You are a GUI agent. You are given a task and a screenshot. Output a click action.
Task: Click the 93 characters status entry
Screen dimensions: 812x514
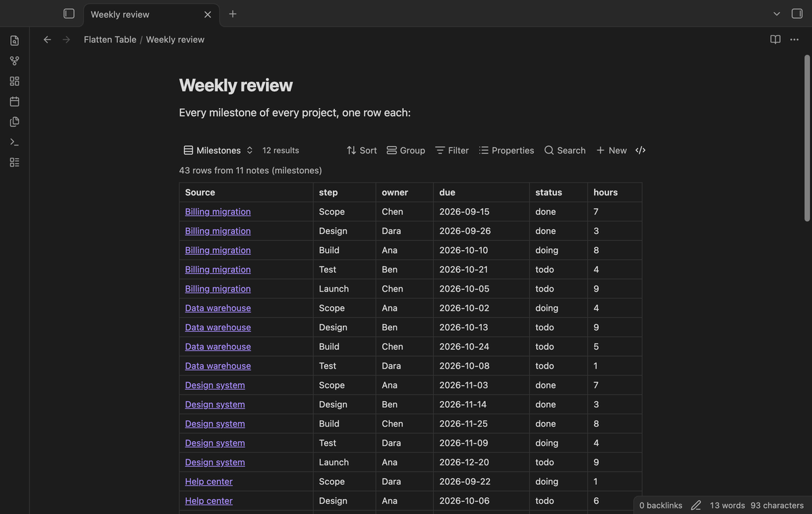pos(777,505)
